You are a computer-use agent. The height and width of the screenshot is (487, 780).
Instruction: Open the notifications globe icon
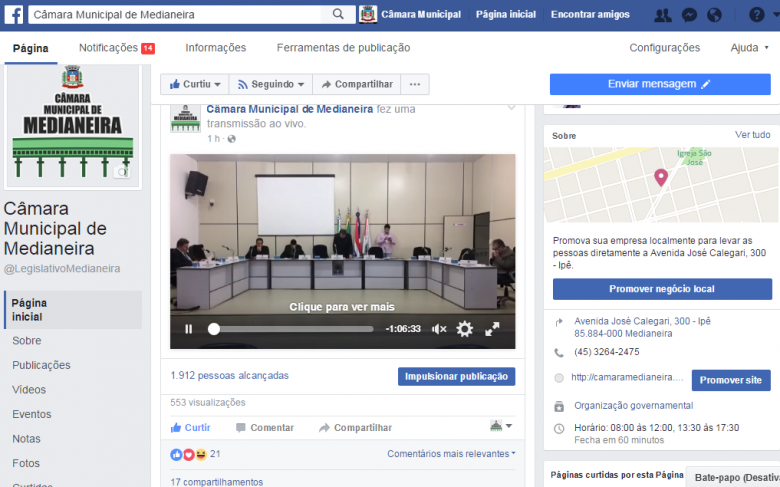coord(714,15)
